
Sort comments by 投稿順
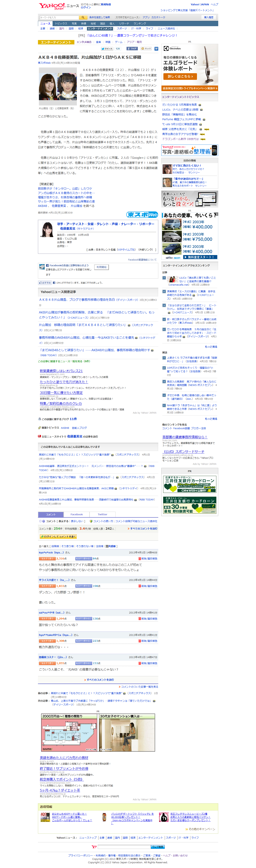point(55,546)
